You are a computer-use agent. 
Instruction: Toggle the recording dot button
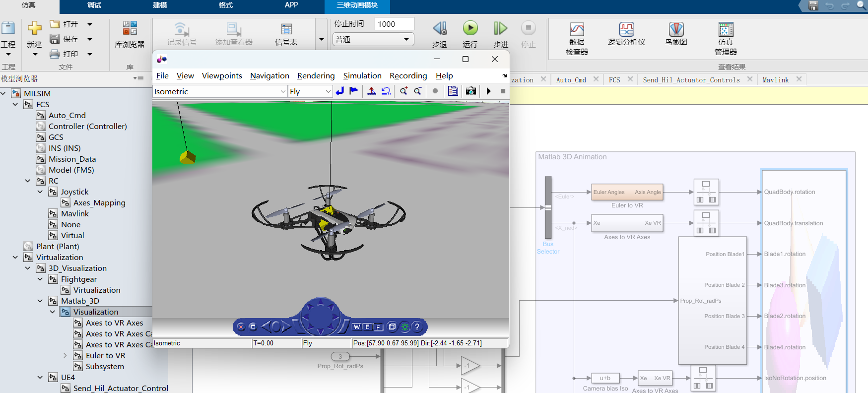coord(435,91)
